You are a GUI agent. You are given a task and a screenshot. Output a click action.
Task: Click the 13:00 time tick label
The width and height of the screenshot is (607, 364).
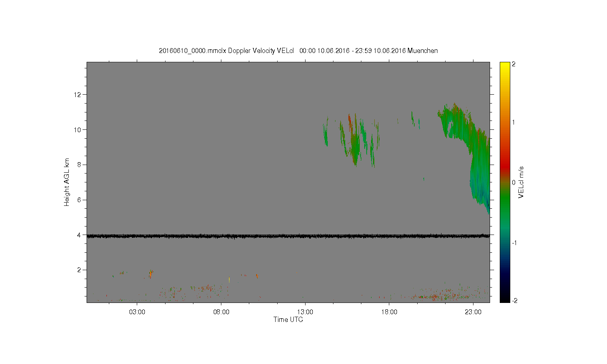[x=305, y=312]
